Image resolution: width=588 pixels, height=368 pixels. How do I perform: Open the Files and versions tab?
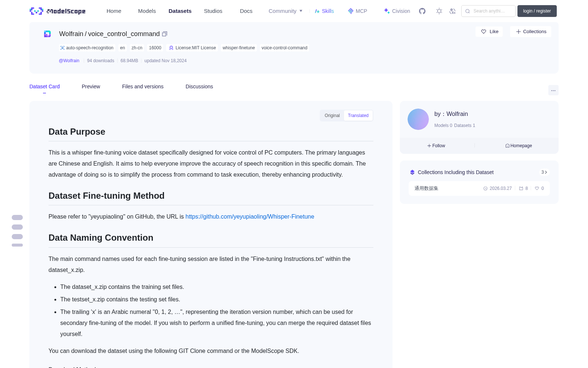tap(143, 86)
